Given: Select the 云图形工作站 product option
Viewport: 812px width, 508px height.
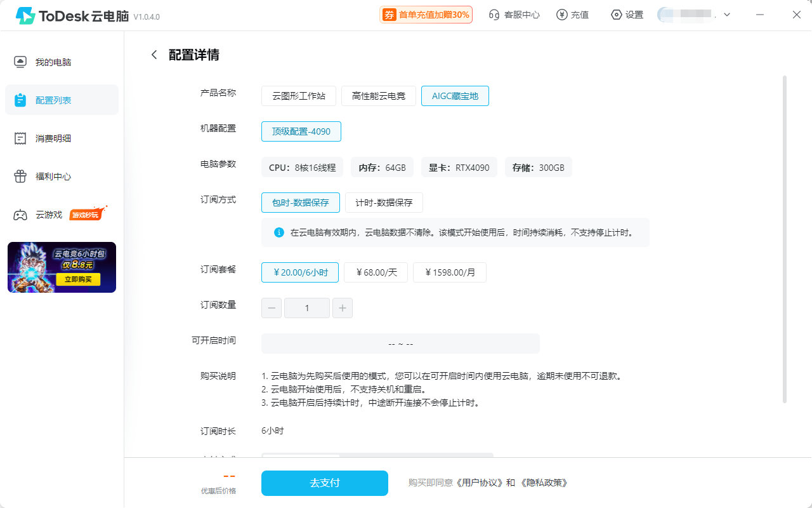Looking at the screenshot, I should (299, 95).
